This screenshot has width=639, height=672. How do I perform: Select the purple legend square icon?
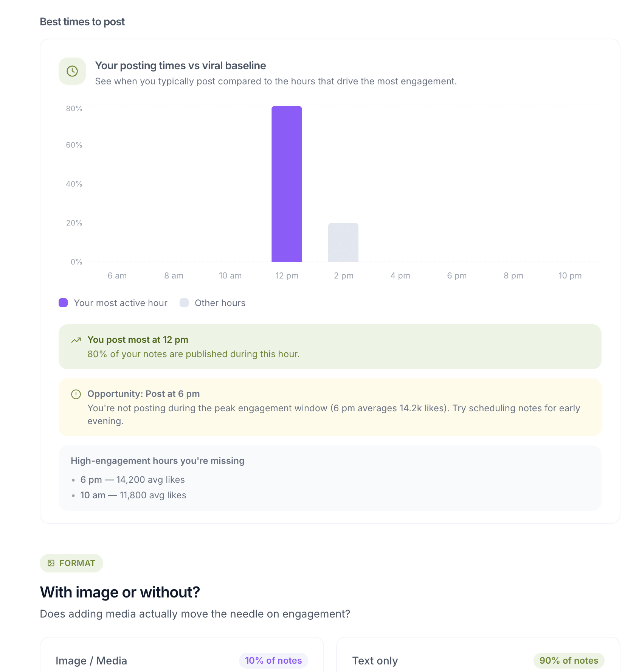tap(63, 303)
